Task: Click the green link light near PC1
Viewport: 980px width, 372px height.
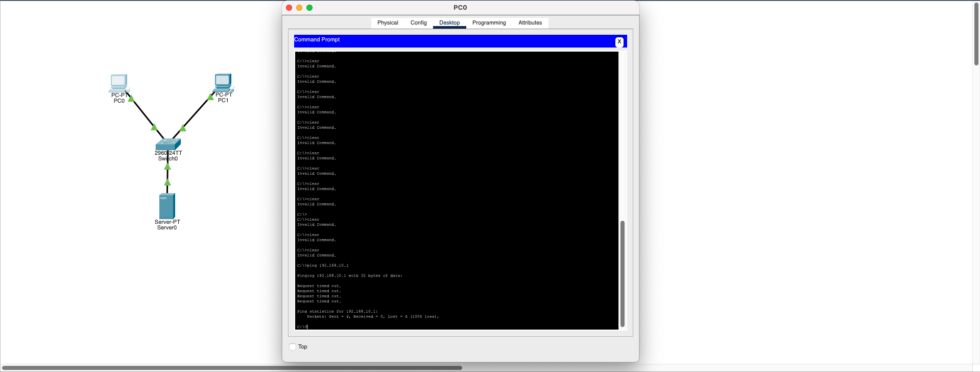Action: coord(210,97)
